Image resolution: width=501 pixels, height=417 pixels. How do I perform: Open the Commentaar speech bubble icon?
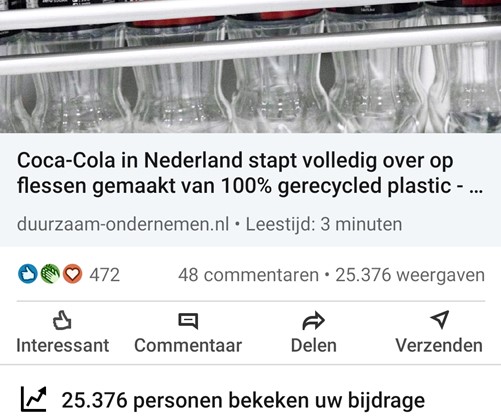(188, 321)
